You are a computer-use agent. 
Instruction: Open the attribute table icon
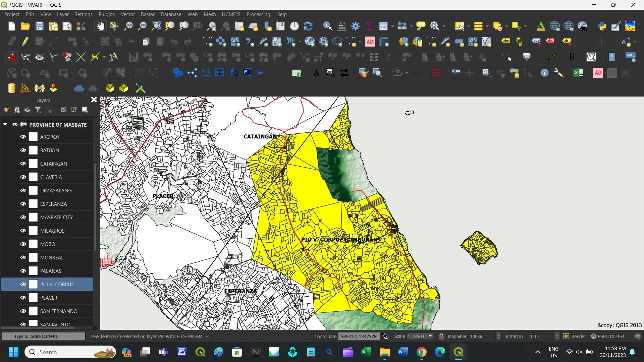[383, 26]
